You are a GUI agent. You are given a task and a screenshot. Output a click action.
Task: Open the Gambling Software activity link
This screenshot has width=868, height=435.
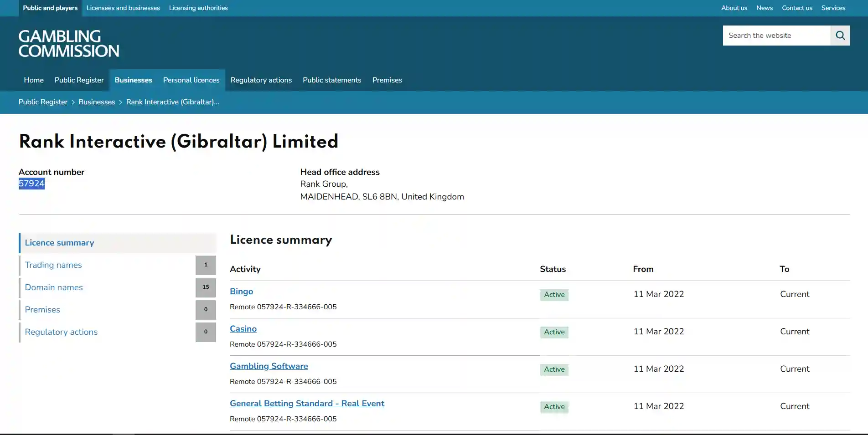coord(269,366)
